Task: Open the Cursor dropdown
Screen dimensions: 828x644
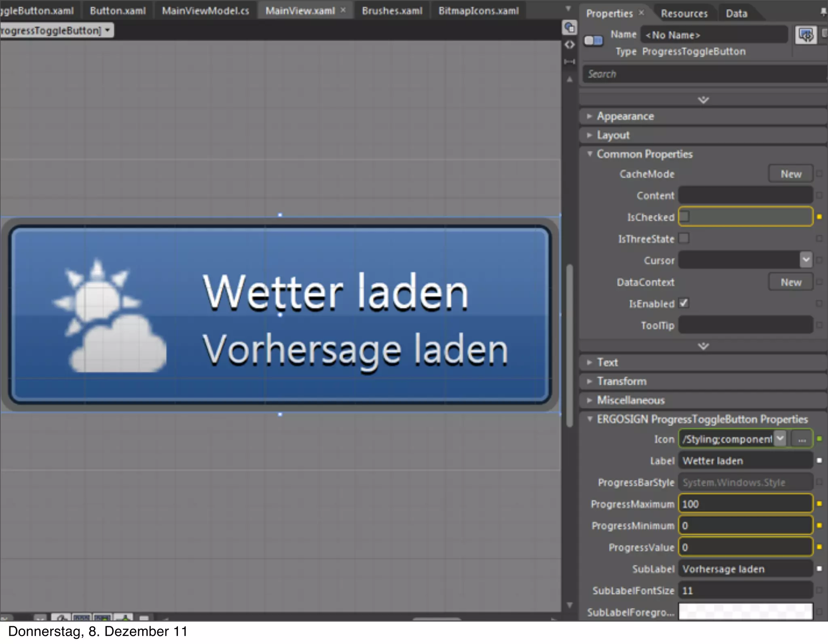Action: coord(805,260)
